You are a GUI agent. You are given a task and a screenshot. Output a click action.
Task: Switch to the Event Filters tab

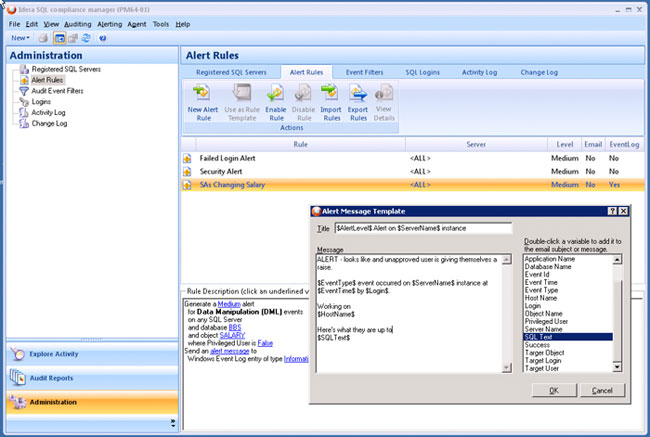[x=364, y=73]
